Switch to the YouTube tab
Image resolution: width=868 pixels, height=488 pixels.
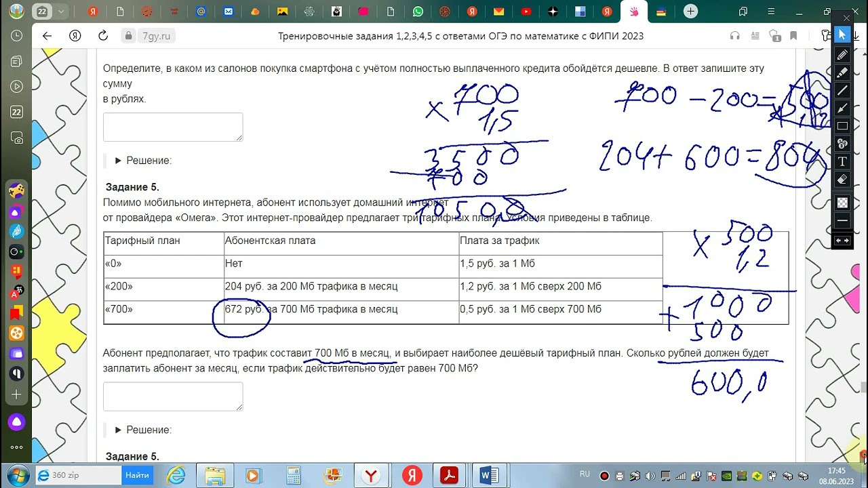click(x=526, y=12)
